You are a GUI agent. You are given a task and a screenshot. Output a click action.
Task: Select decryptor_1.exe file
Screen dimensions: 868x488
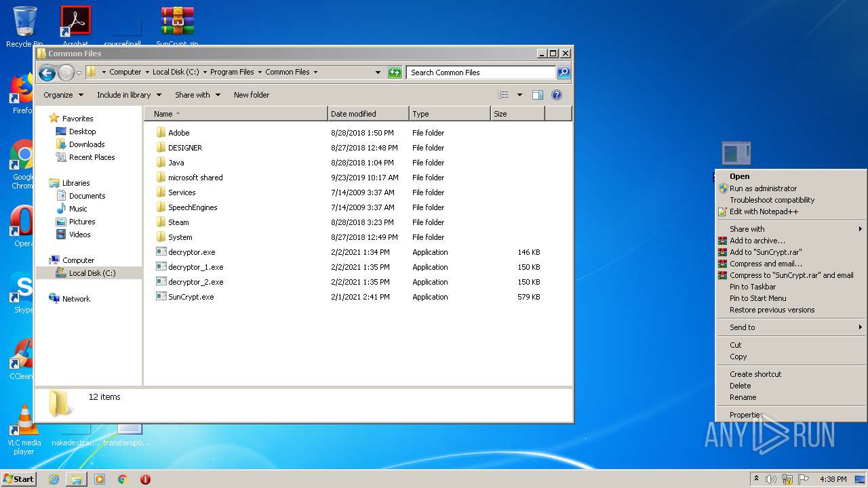click(x=195, y=267)
